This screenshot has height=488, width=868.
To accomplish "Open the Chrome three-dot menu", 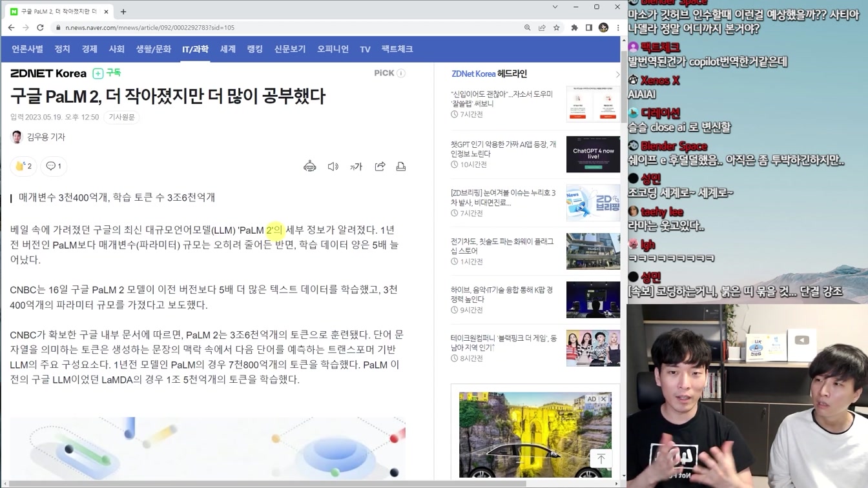I will [618, 28].
